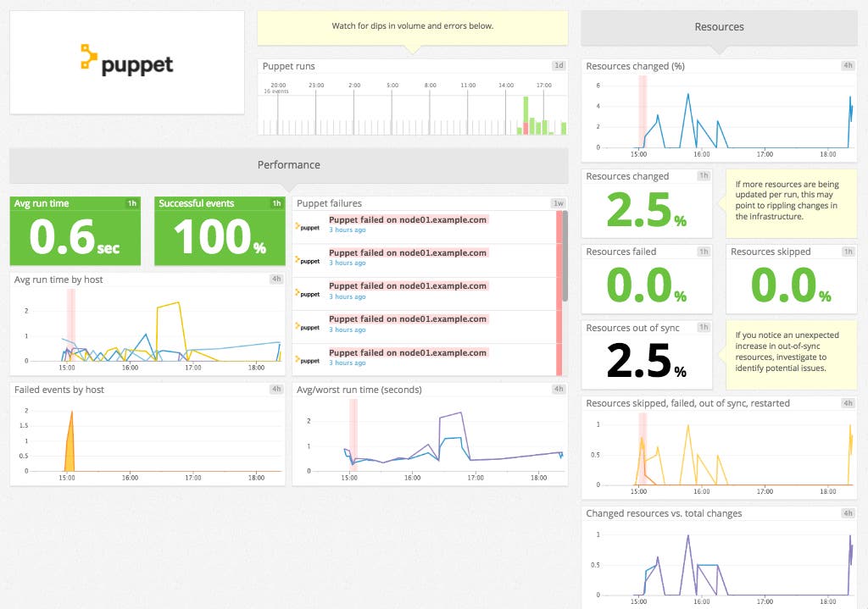Expand the Resources section header
868x609 pixels.
[719, 26]
